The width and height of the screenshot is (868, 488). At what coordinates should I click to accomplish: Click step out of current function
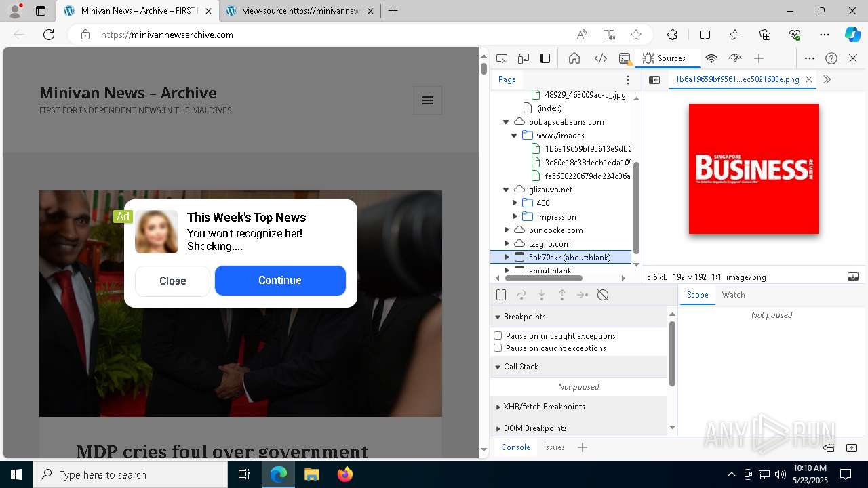[x=562, y=295]
